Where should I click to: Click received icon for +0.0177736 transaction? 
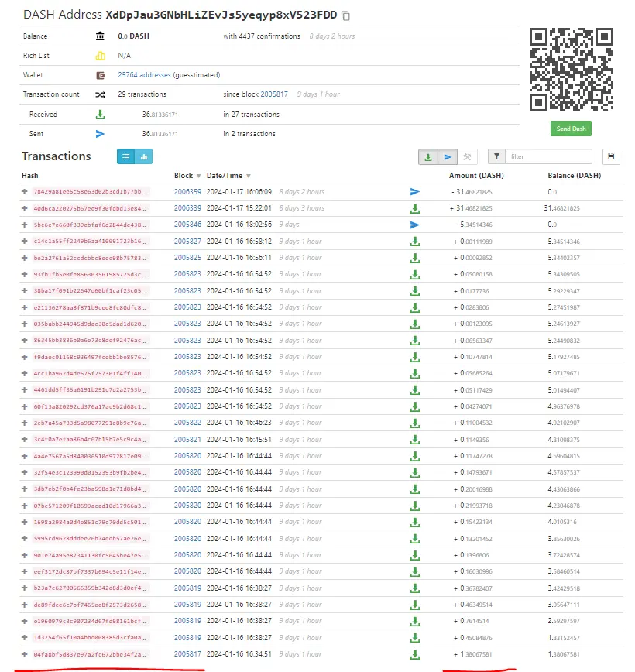coord(414,291)
